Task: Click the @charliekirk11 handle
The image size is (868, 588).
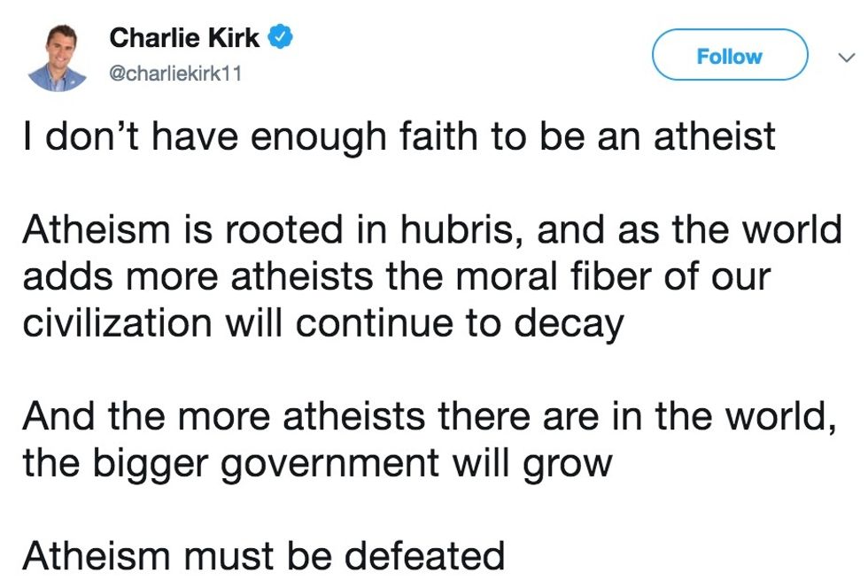Action: point(174,73)
